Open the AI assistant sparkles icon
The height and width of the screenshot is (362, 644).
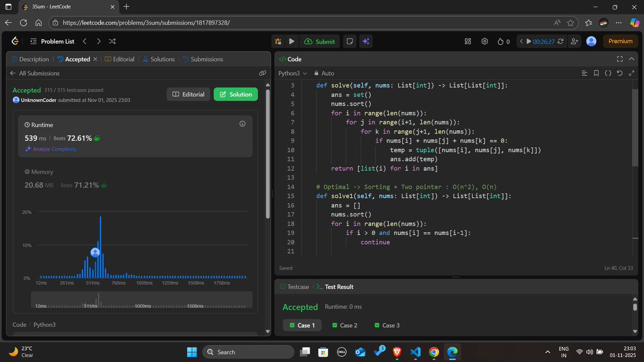click(366, 41)
